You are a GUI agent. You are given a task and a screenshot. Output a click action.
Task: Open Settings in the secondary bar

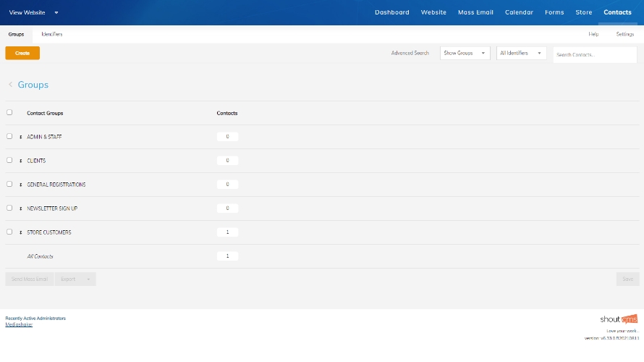[x=624, y=34]
